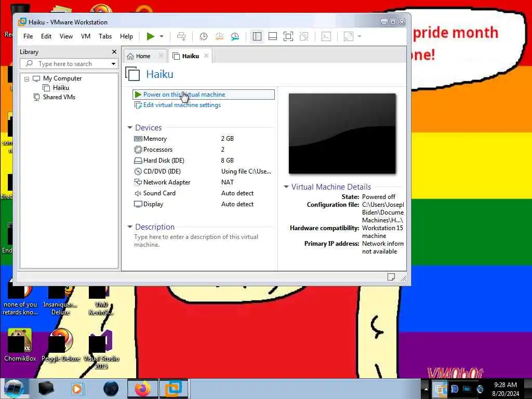Toggle the thumbnail bar view icon
532x399 pixels.
(272, 36)
